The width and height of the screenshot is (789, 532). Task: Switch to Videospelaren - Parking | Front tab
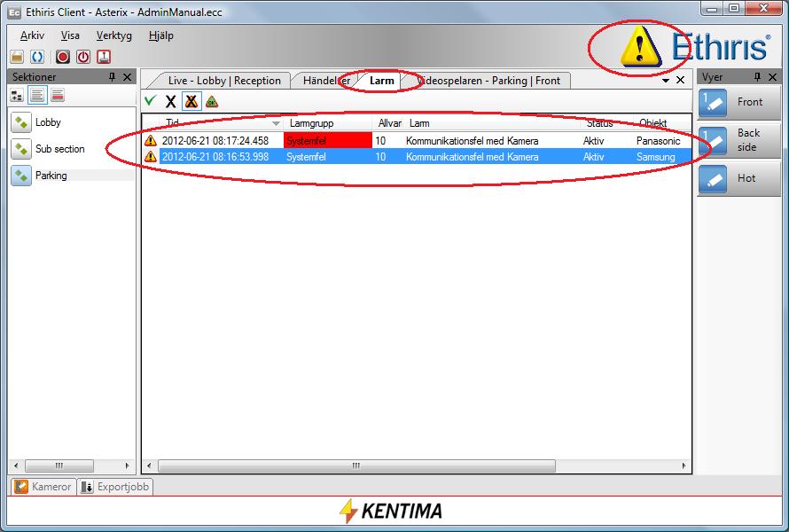tap(488, 81)
